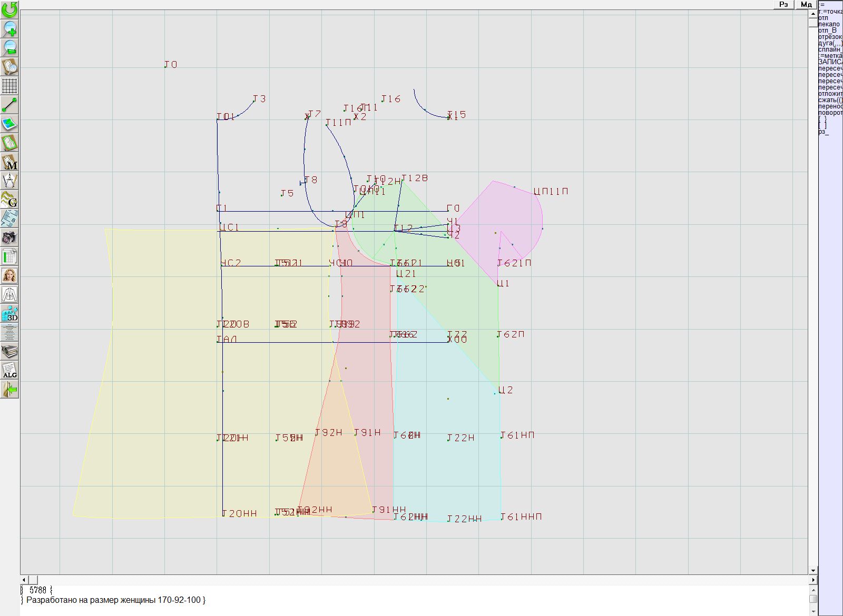
Task: Click the door exit icon
Action: coord(9,390)
